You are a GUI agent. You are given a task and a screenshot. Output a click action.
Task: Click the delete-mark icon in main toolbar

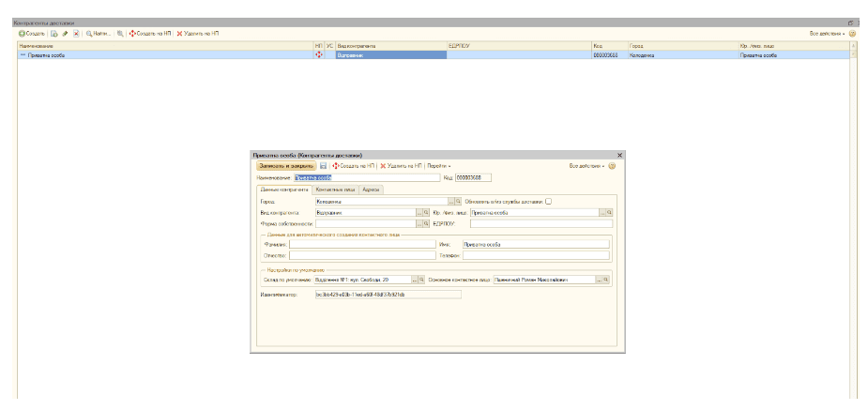point(76,33)
